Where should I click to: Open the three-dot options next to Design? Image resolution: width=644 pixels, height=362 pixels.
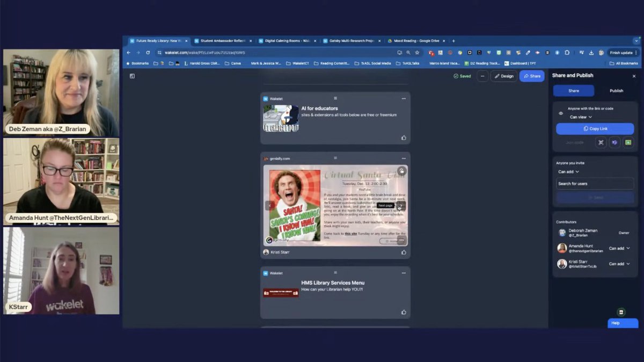point(482,76)
